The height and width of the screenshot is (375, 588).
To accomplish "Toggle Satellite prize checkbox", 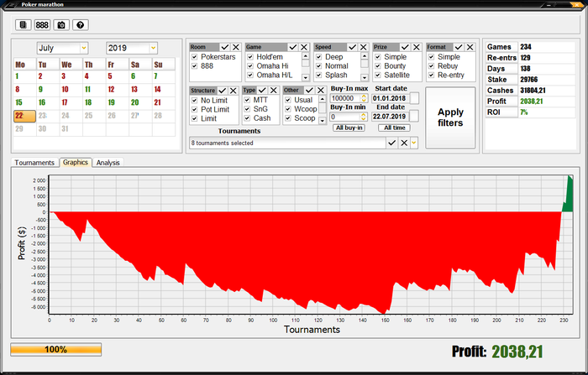I will click(378, 75).
